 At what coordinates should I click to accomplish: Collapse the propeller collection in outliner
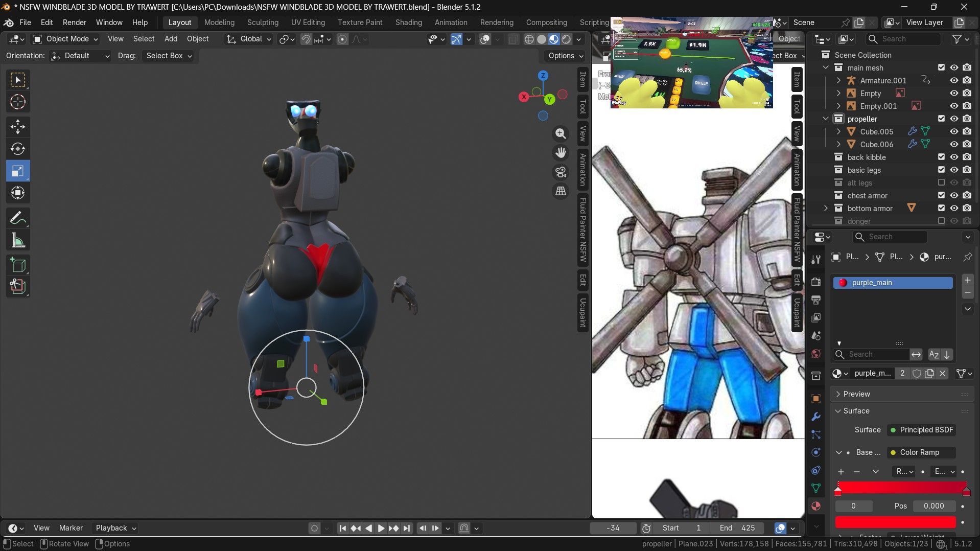pos(826,119)
